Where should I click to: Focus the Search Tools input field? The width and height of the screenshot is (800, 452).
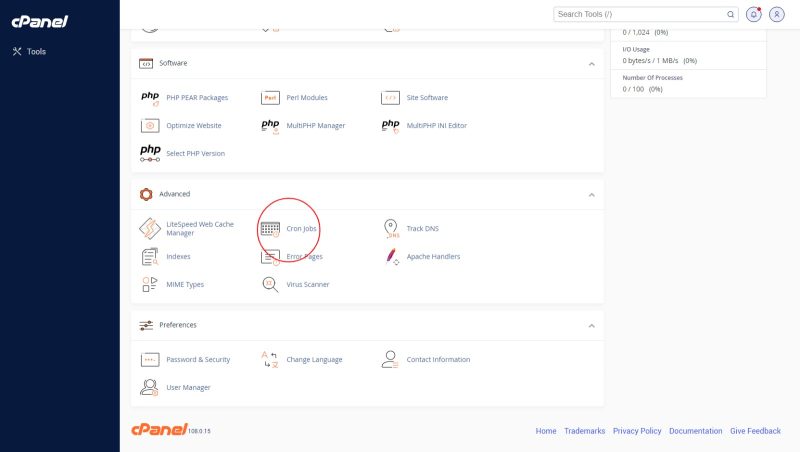click(x=640, y=15)
